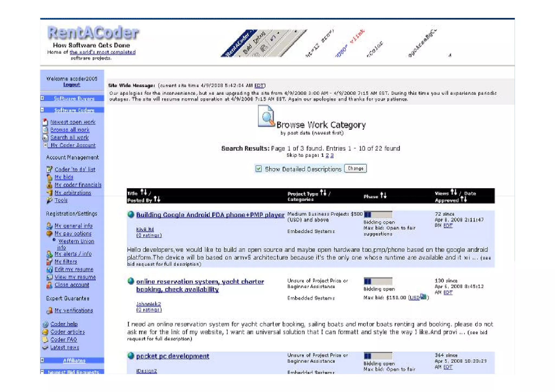Click the Coder FAQ icon
Image resolution: width=555 pixels, height=392 pixels.
pos(45,339)
